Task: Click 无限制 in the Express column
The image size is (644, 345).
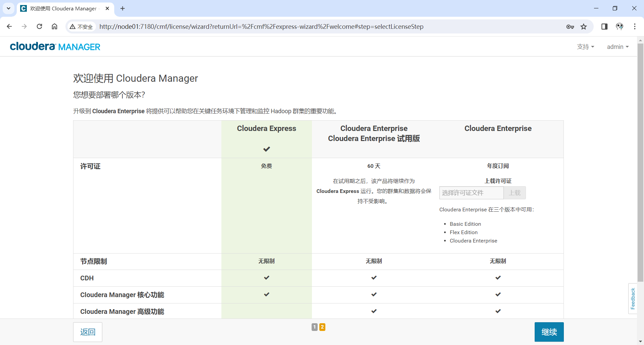Action: 266,261
